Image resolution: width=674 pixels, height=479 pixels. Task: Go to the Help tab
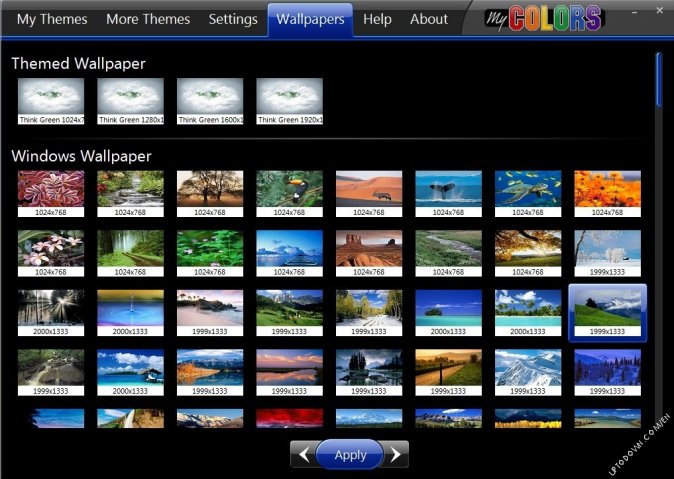tap(377, 19)
